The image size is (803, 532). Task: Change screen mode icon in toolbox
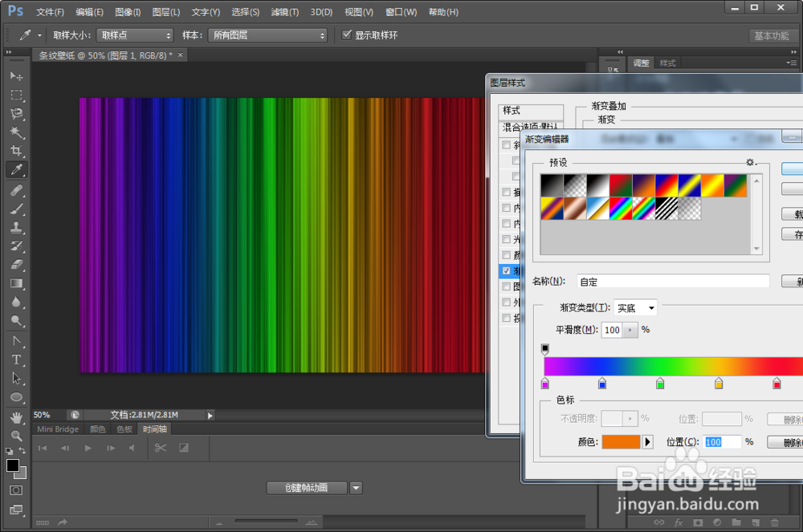pyautogui.click(x=16, y=510)
